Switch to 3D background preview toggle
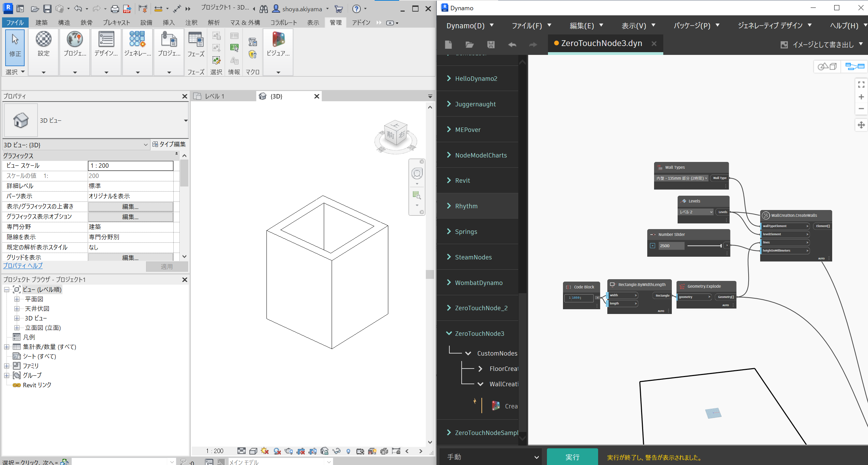868x465 pixels. 827,66
